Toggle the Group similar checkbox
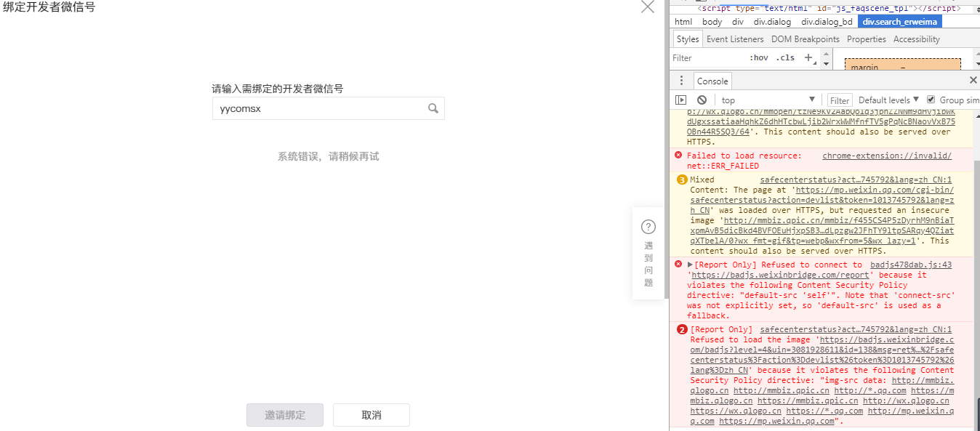 (931, 100)
